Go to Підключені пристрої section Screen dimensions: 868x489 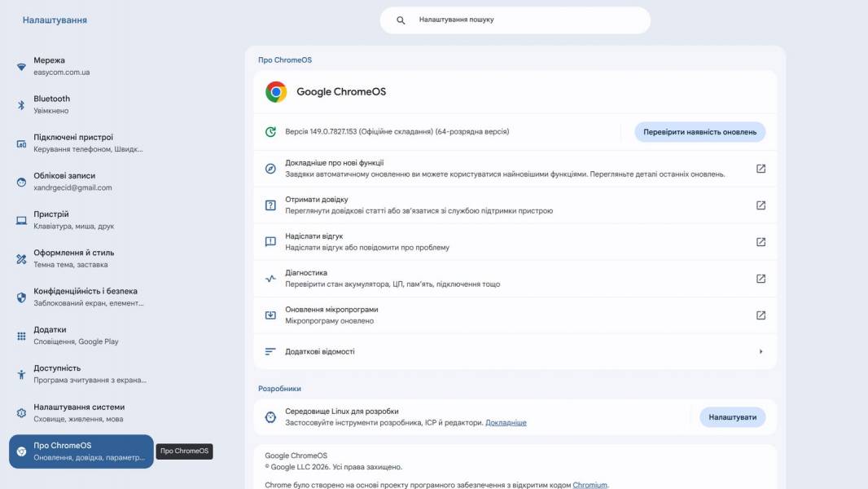(81, 143)
